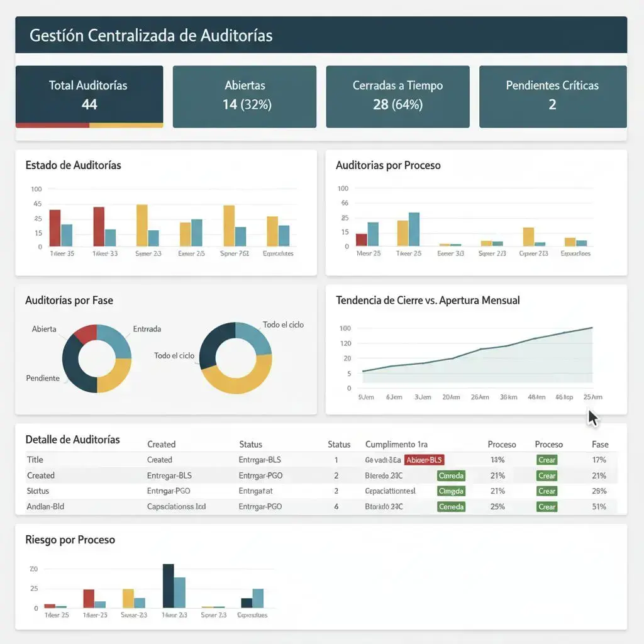Click the red Abierer-BLS status badge
Screen dimensions: 644x644
coord(424,460)
